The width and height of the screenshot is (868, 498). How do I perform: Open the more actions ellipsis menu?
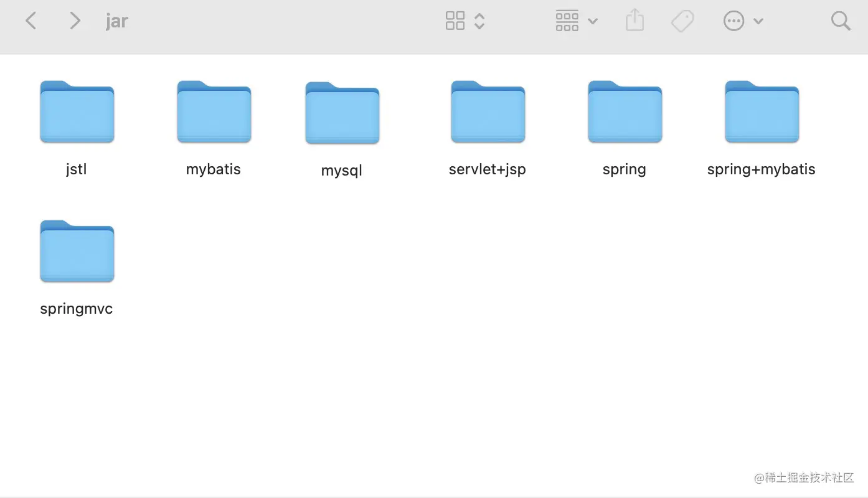coord(734,21)
